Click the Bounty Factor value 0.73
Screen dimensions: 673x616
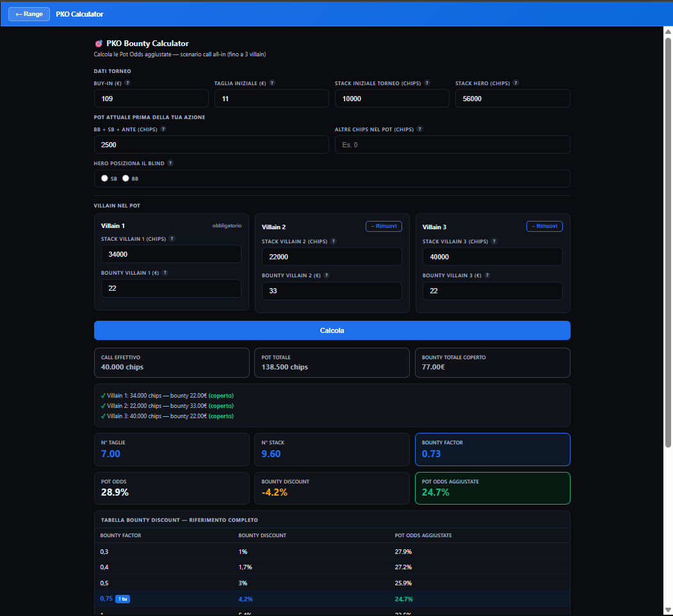click(432, 454)
